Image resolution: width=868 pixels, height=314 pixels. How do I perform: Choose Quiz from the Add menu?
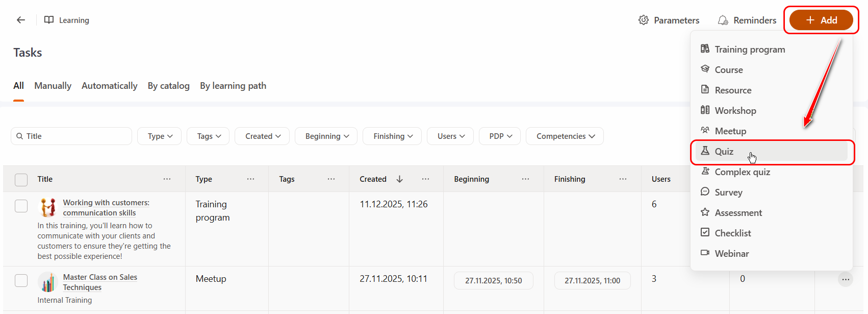[724, 151]
